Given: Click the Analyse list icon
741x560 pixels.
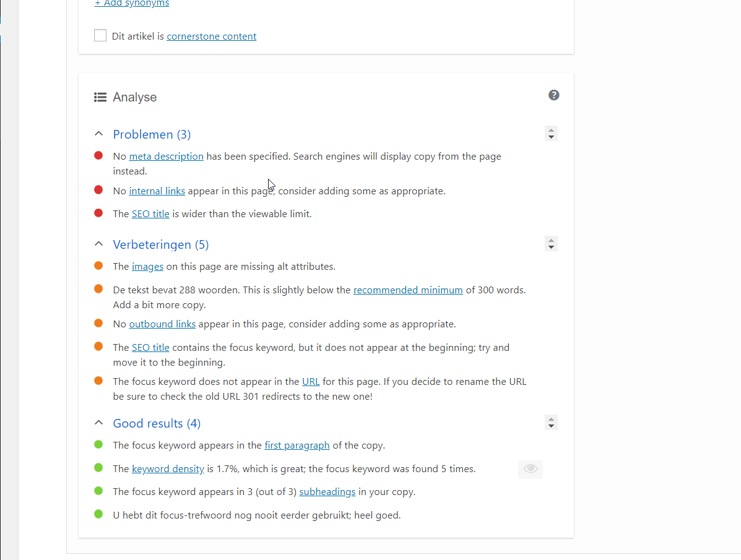Looking at the screenshot, I should tap(100, 97).
